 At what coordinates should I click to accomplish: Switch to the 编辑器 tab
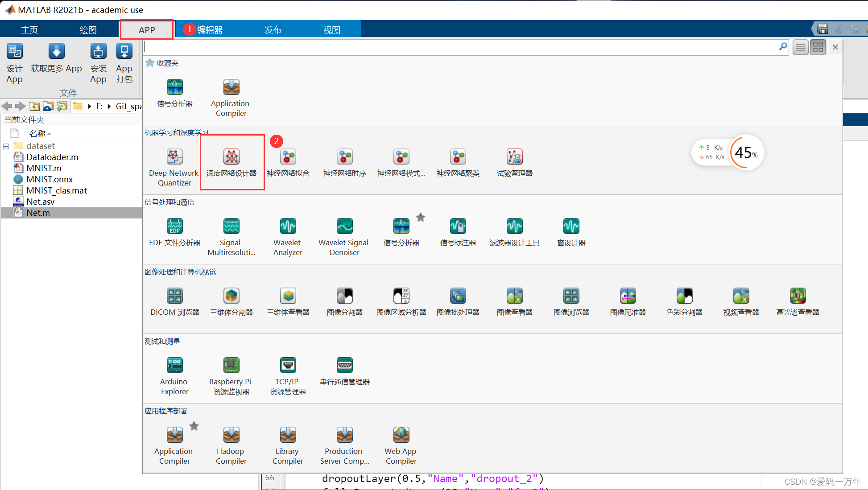210,30
